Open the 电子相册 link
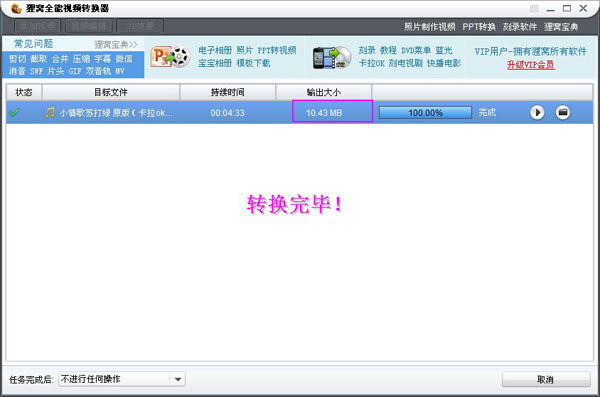The width and height of the screenshot is (600, 397). point(215,50)
